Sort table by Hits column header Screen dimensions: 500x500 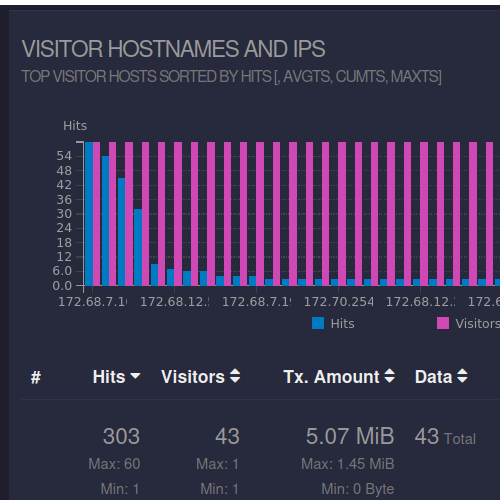click(116, 377)
